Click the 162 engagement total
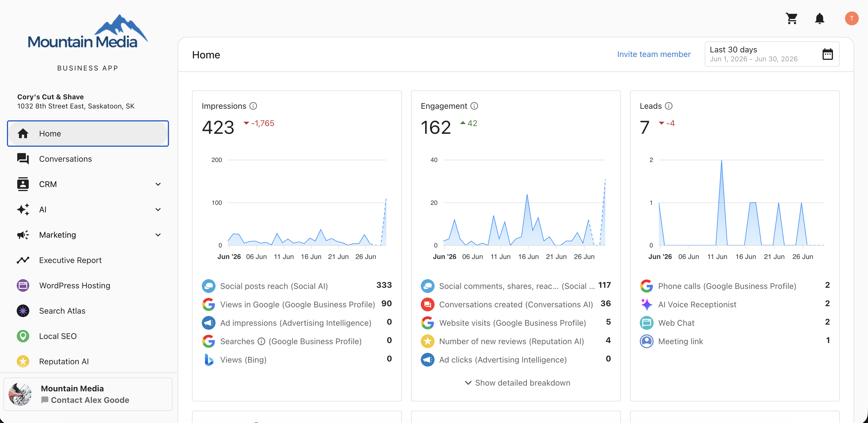The image size is (868, 423). pyautogui.click(x=435, y=127)
